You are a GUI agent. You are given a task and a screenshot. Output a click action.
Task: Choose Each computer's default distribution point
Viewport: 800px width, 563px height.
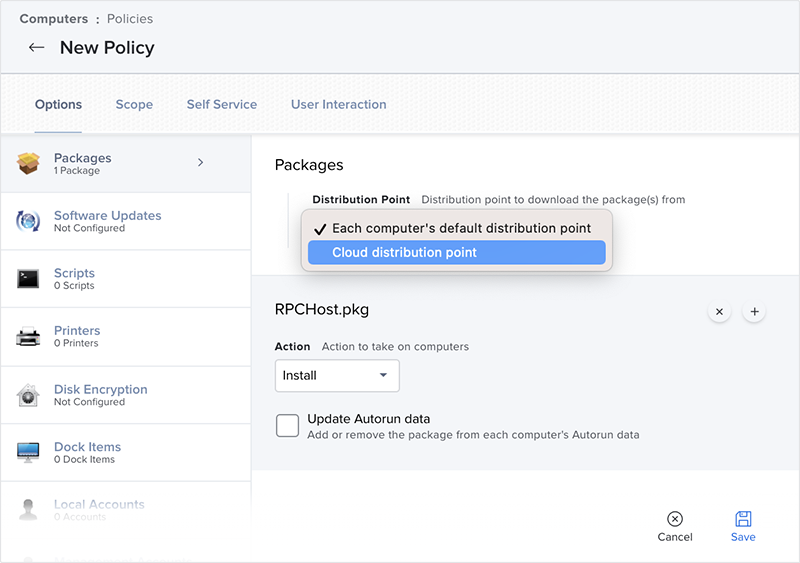point(460,228)
